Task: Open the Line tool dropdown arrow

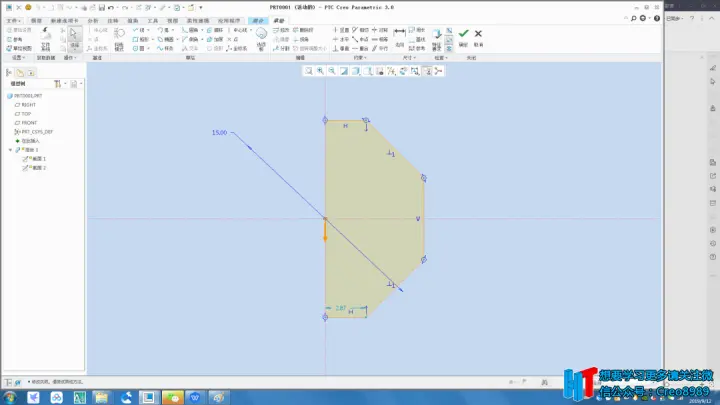Action: click(149, 30)
